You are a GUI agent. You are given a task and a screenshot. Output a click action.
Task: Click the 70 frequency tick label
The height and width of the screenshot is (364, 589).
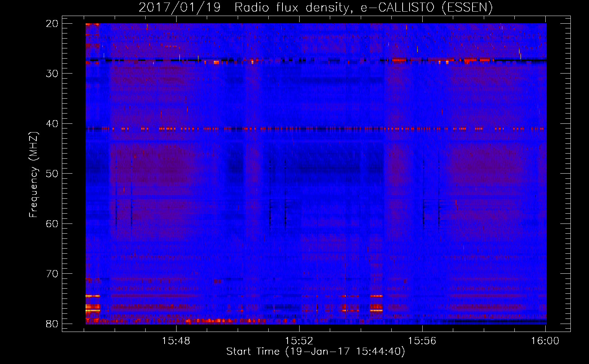(x=52, y=274)
